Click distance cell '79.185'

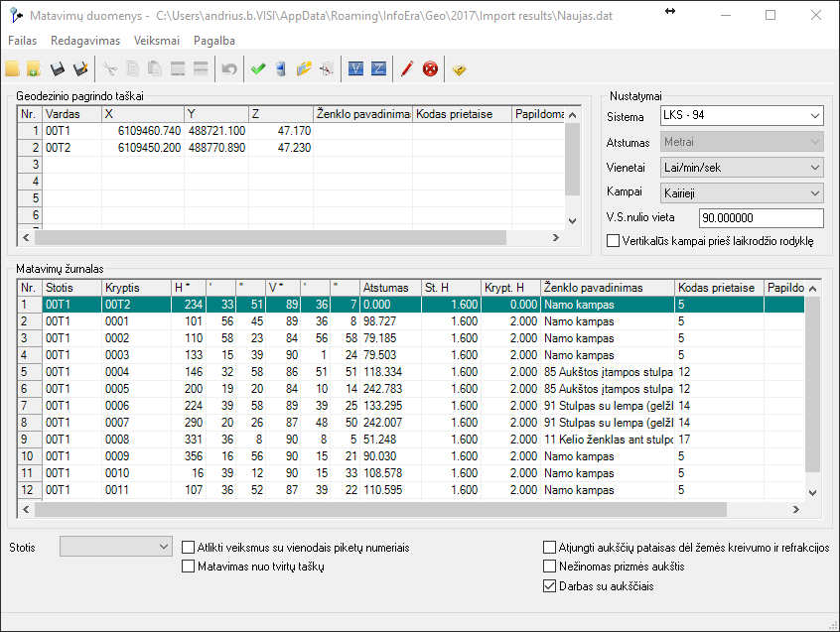pyautogui.click(x=390, y=338)
